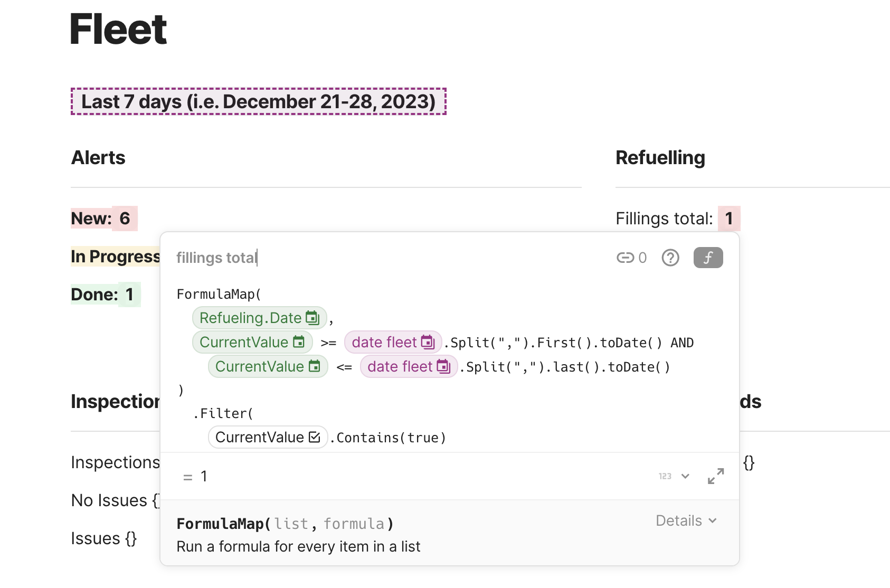Click the fillings total name field
This screenshot has width=890, height=588.
click(x=216, y=258)
